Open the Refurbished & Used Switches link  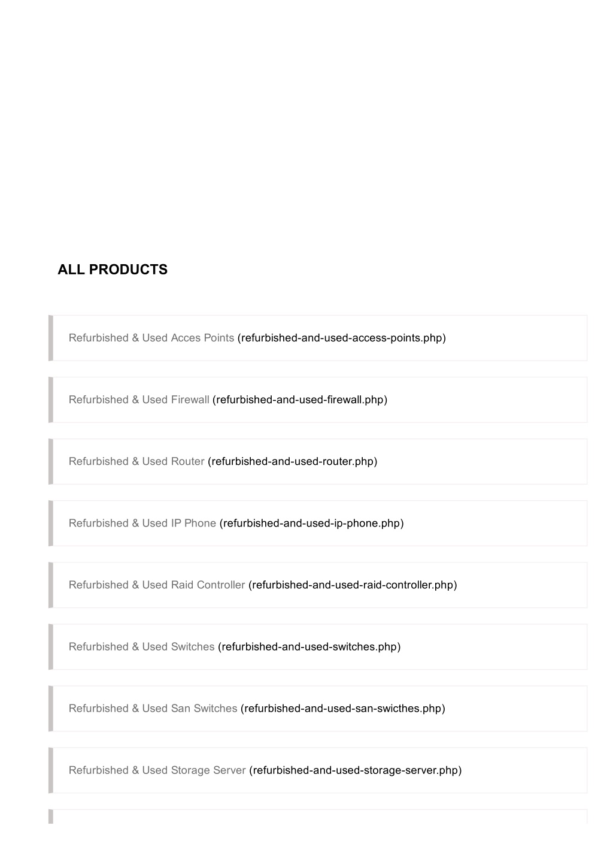141,646
